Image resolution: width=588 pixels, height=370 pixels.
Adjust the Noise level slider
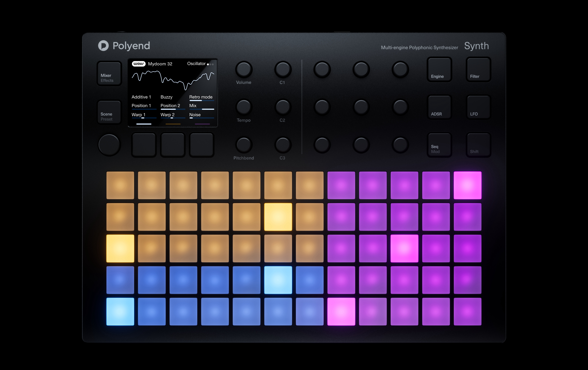[x=202, y=118]
